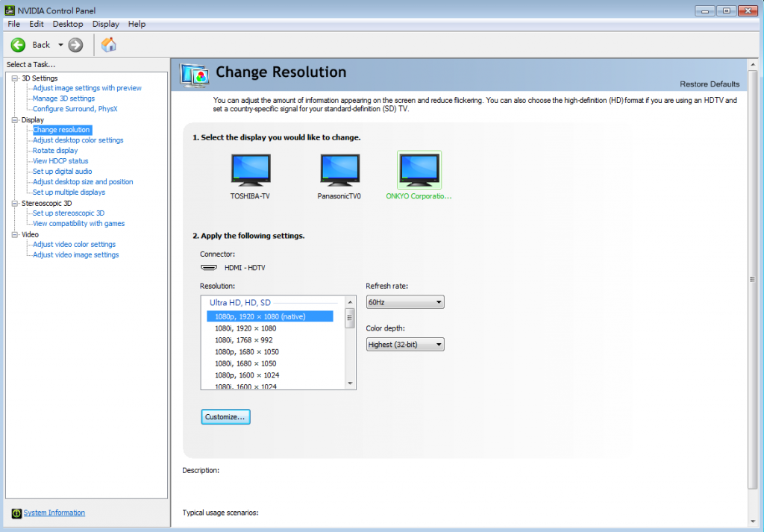This screenshot has width=764, height=532.
Task: Click main panel scrollbar up arrow
Action: point(752,64)
